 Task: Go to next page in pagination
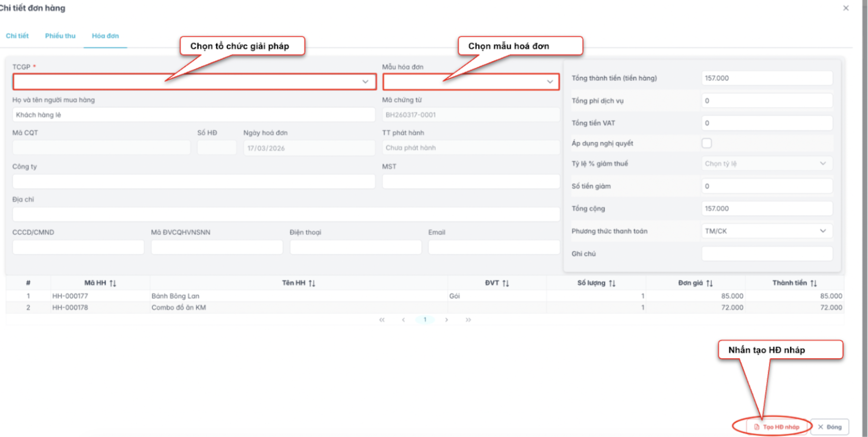(446, 320)
